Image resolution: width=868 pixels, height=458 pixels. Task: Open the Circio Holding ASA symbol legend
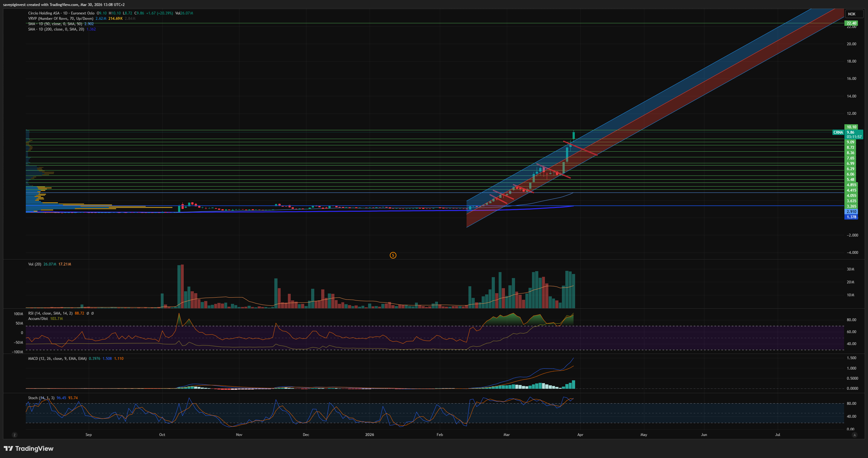pyautogui.click(x=44, y=13)
